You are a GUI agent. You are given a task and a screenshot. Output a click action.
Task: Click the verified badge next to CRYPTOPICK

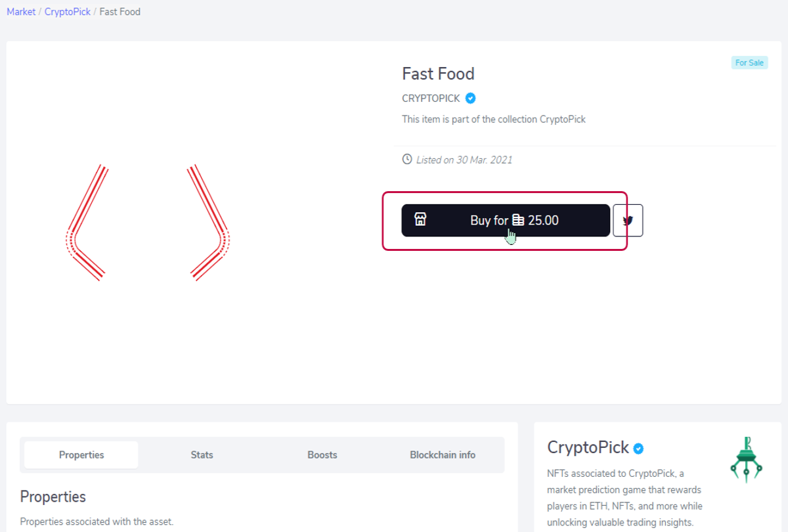(x=470, y=99)
